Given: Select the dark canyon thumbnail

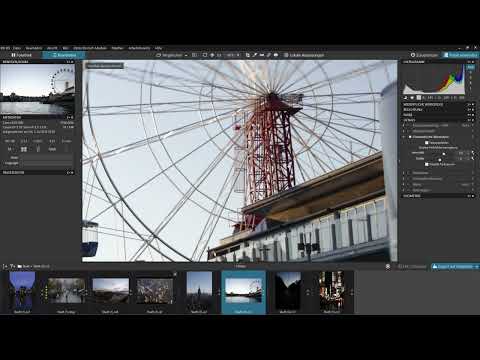Looking at the screenshot, I should pyautogui.click(x=288, y=290).
